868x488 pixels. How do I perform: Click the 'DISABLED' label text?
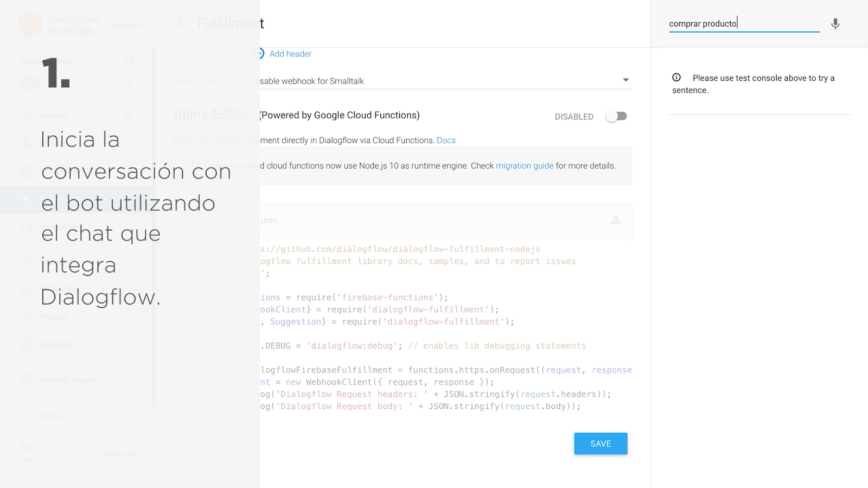coord(574,117)
